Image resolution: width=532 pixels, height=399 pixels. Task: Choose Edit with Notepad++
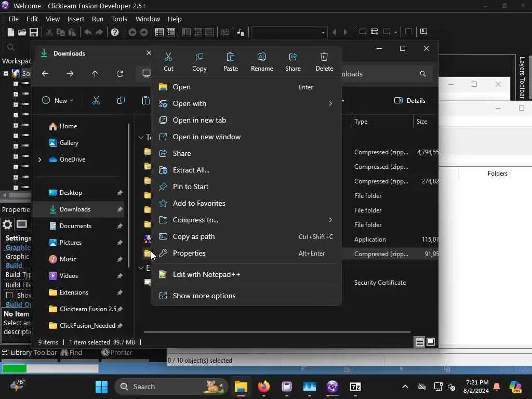(246, 274)
